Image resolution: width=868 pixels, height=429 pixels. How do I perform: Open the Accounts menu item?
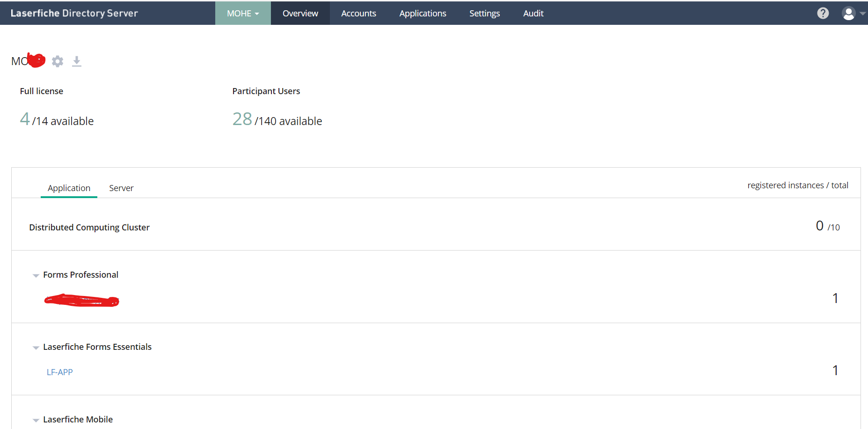358,13
